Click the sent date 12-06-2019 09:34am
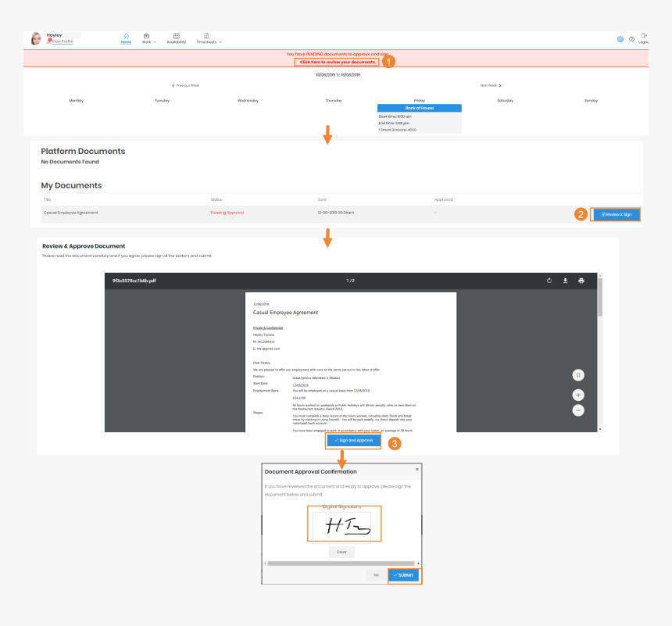The height and width of the screenshot is (626, 672). click(x=335, y=213)
